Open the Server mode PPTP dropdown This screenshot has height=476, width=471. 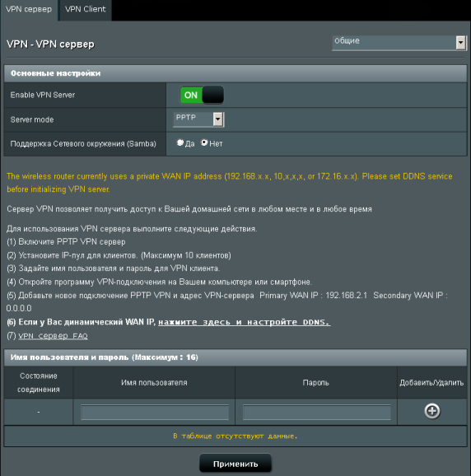(x=198, y=119)
